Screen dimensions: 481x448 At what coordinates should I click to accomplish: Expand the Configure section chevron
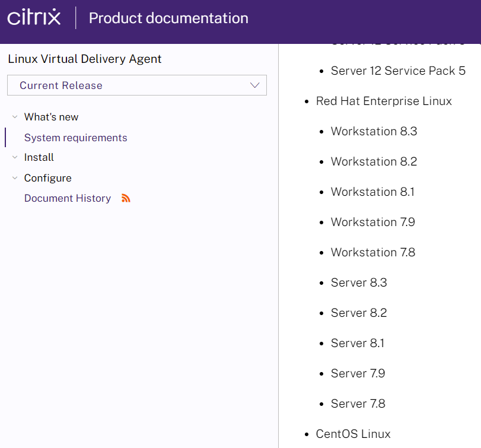click(15, 178)
